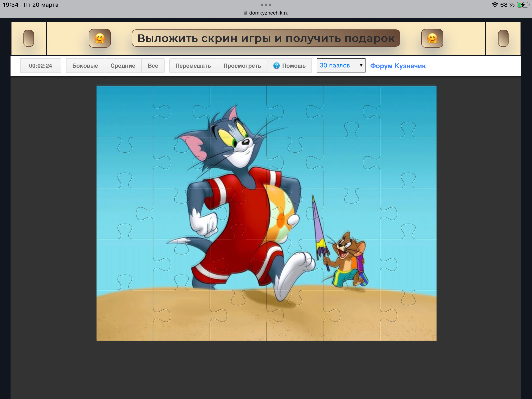Open the "30 пазлов" piece-count dropdown
532x399 pixels.
click(339, 65)
